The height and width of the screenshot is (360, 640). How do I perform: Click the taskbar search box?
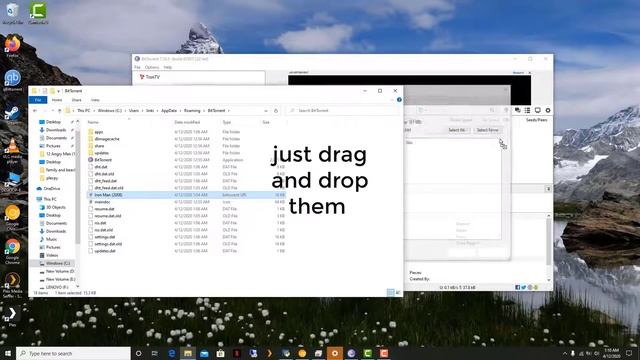[73, 353]
